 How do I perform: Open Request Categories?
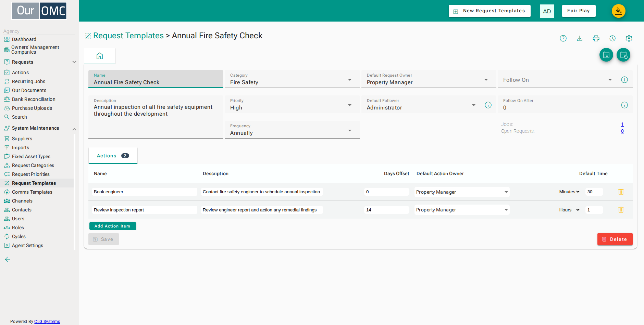tap(33, 165)
